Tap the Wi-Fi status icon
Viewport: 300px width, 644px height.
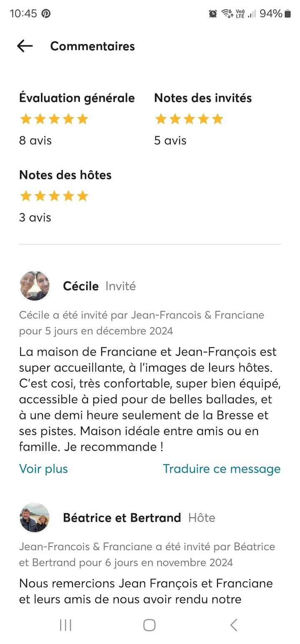click(x=227, y=14)
